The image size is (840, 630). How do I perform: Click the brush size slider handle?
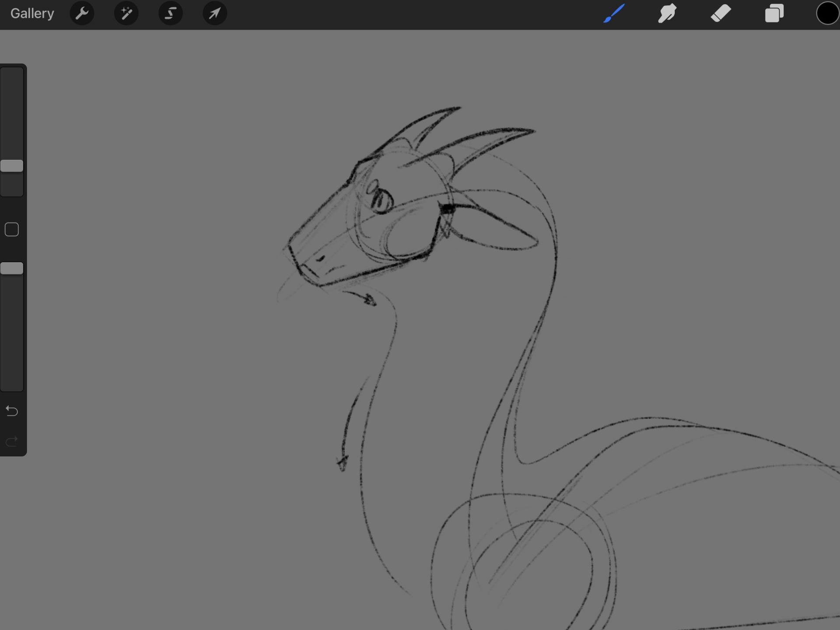pyautogui.click(x=12, y=166)
